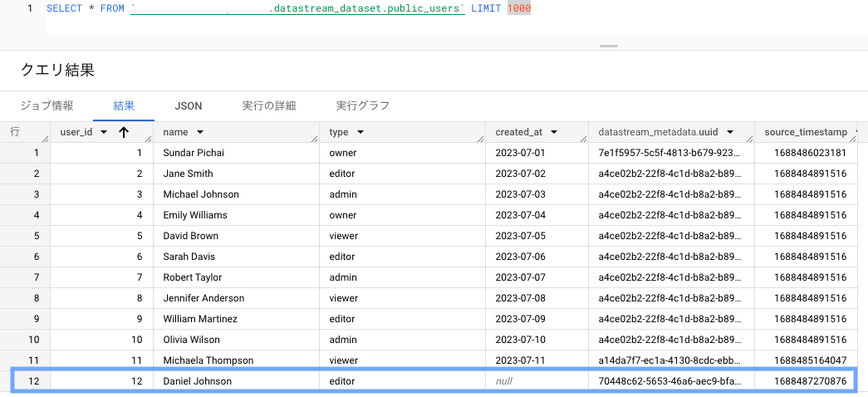Viewport: 868px width, 397px height.
Task: Click the 2023-07-01 created_at cell
Action: click(x=537, y=153)
